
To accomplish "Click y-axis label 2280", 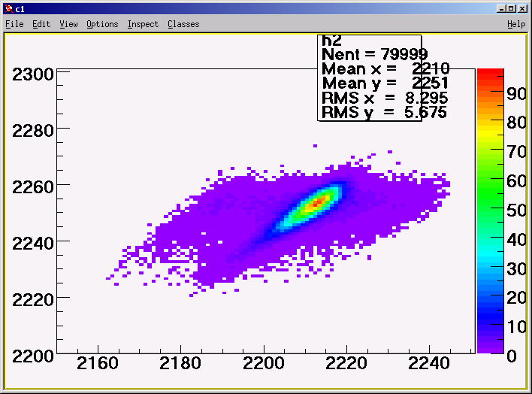I will pos(33,131).
